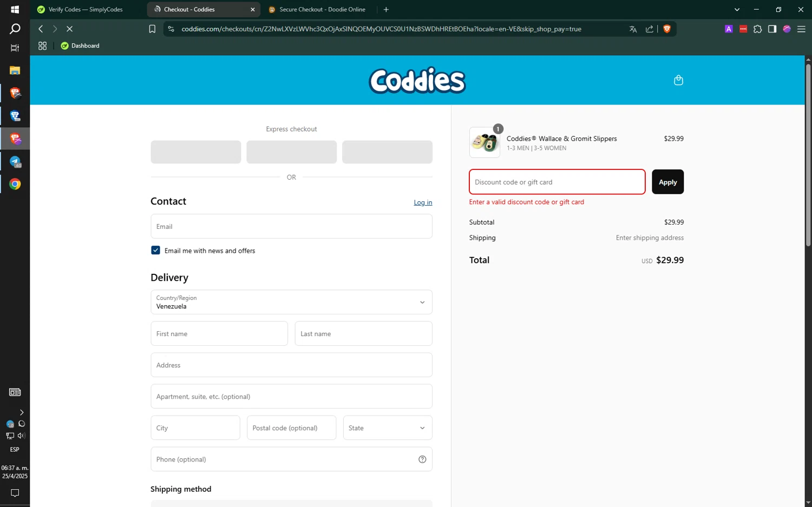The image size is (812, 507).
Task: Click the Postal code field
Action: pos(291,428)
